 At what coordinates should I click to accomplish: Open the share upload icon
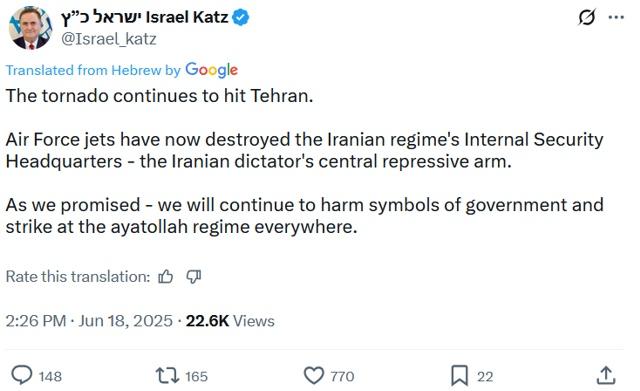pyautogui.click(x=606, y=375)
